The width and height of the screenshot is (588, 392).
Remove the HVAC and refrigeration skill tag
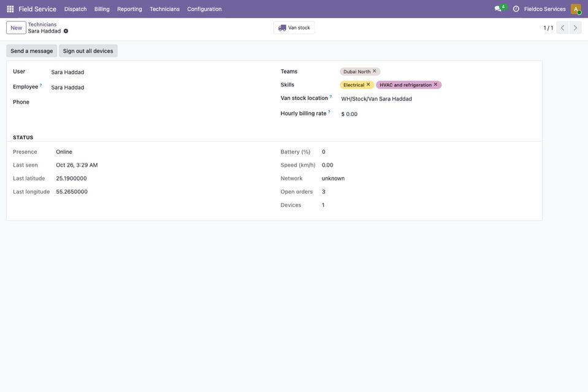435,85
